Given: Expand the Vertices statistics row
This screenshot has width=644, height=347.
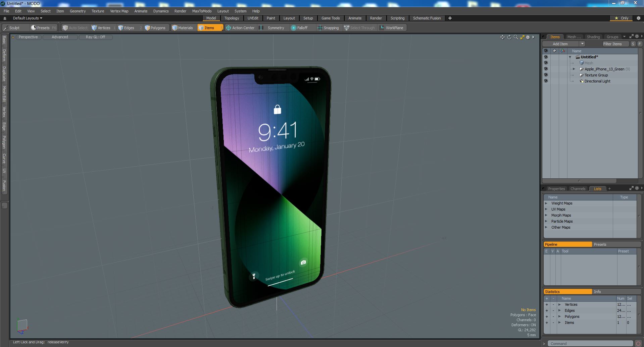Looking at the screenshot, I should 559,304.
